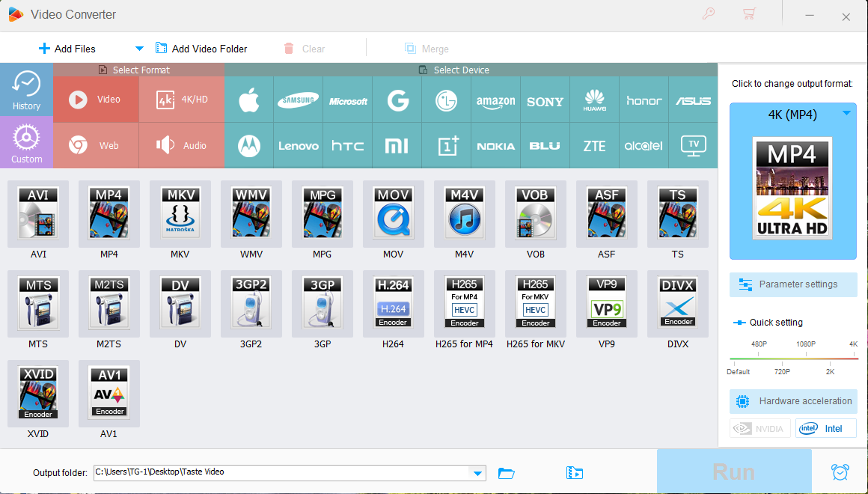Expand the 4K (MP4) output format dropdown

click(x=846, y=113)
